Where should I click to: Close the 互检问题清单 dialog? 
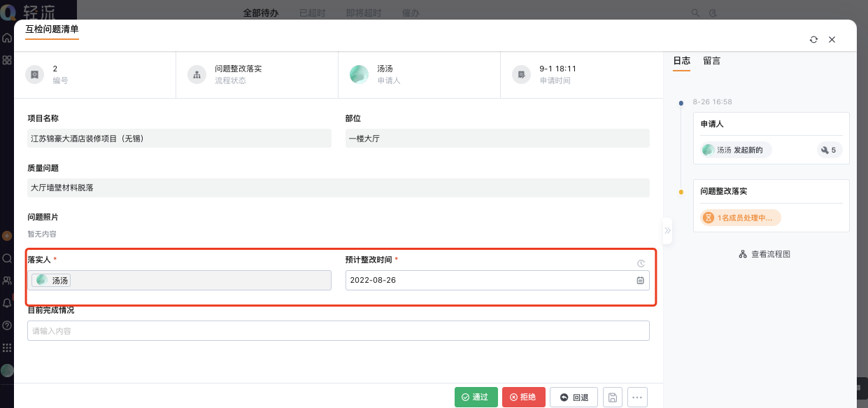pyautogui.click(x=832, y=40)
